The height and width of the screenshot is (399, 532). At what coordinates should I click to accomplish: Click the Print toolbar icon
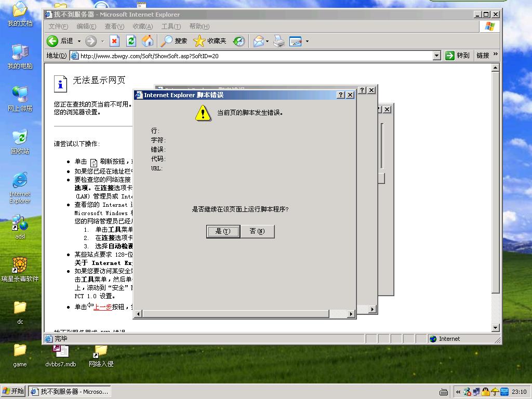point(279,42)
